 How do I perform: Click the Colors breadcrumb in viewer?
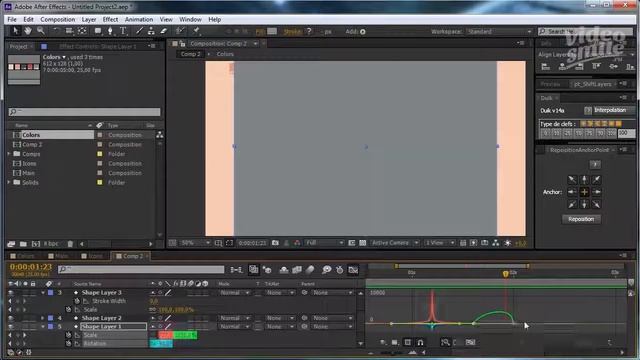(x=225, y=54)
